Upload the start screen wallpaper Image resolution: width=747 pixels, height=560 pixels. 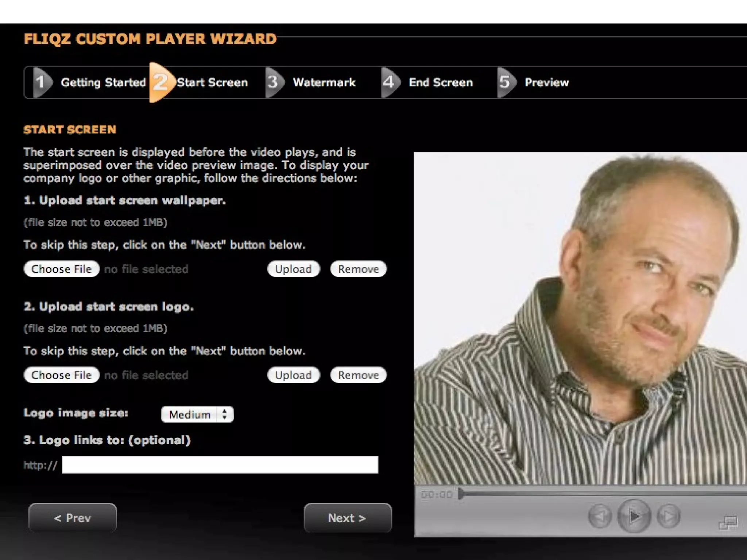[x=294, y=269]
